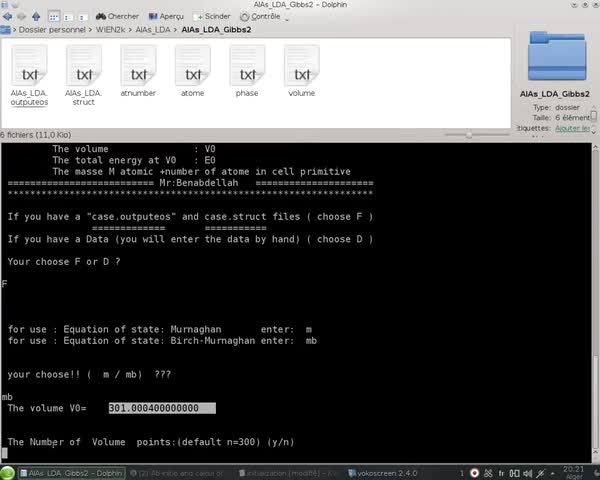Viewport: 600px width, 480px height.
Task: Select atnumber text file
Action: (138, 71)
